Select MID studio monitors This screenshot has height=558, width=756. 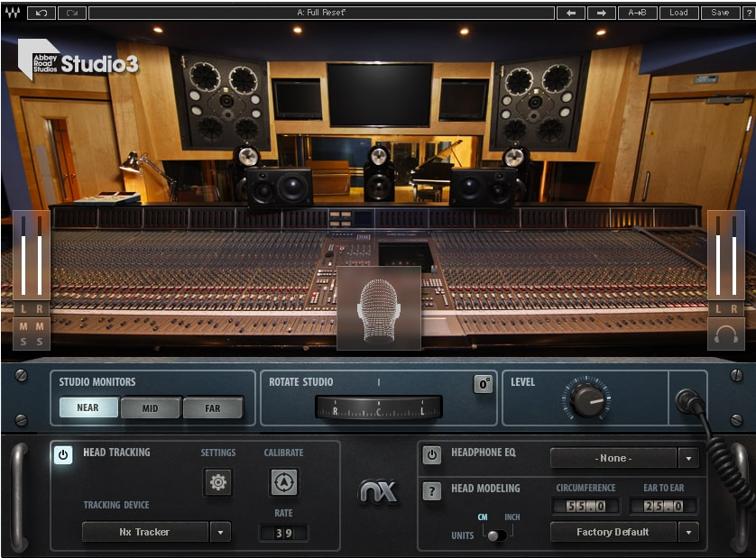[x=151, y=408]
